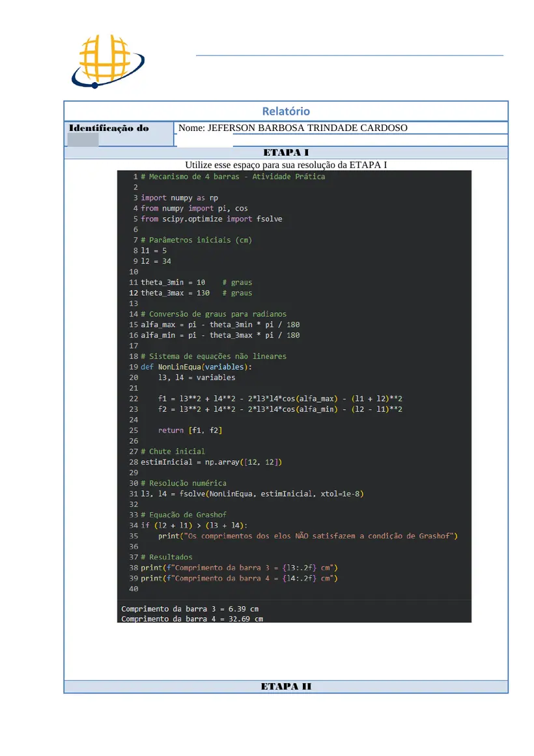The width and height of the screenshot is (534, 756).
Task: Click line number 40 in code
Action: point(133,589)
